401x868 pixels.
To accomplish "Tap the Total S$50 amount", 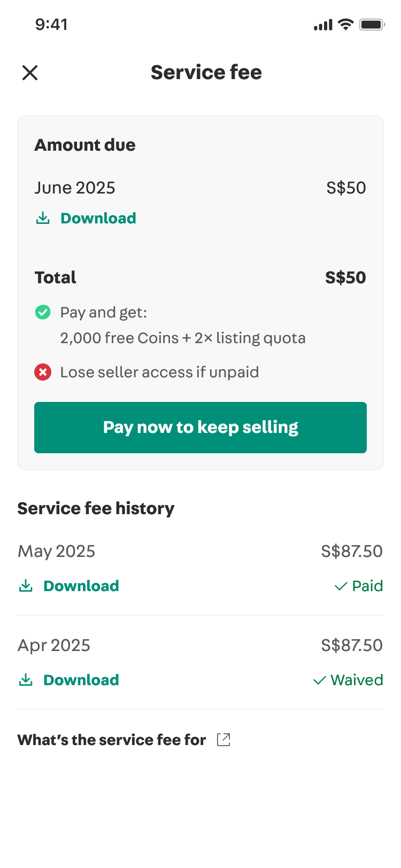I will (x=345, y=277).
